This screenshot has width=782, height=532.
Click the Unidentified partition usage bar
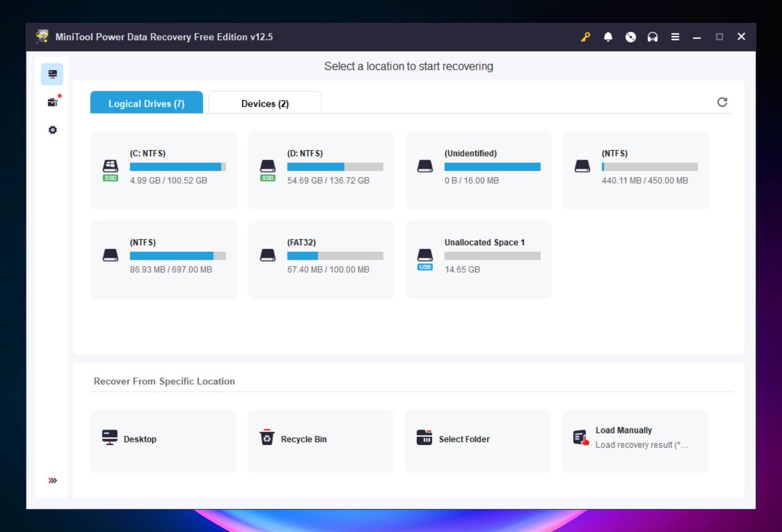tap(493, 166)
